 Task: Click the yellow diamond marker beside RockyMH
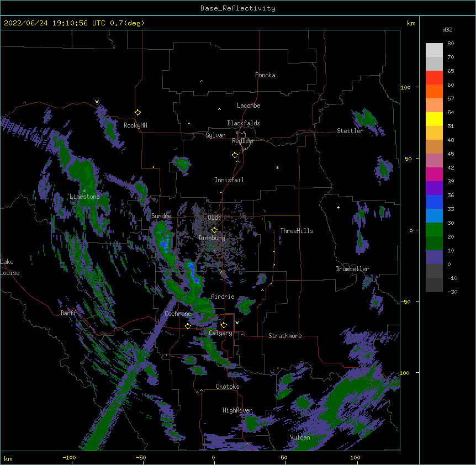pyautogui.click(x=137, y=113)
